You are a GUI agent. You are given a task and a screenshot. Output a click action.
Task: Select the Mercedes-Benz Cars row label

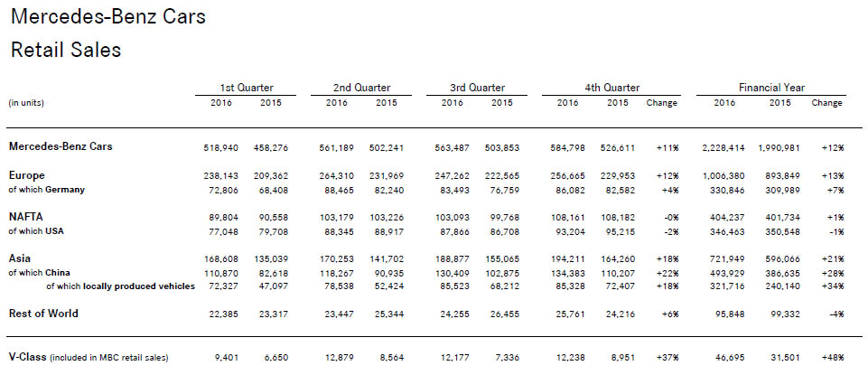tap(61, 146)
